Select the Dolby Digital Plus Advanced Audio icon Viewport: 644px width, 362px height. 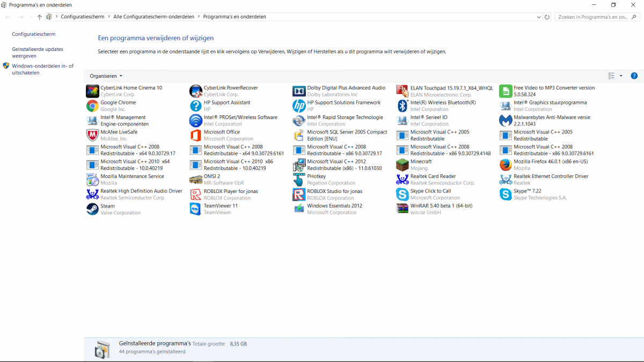point(299,91)
